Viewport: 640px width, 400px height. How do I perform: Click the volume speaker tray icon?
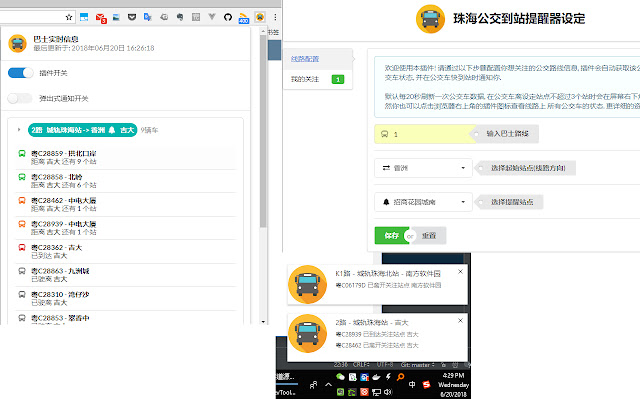(x=388, y=392)
